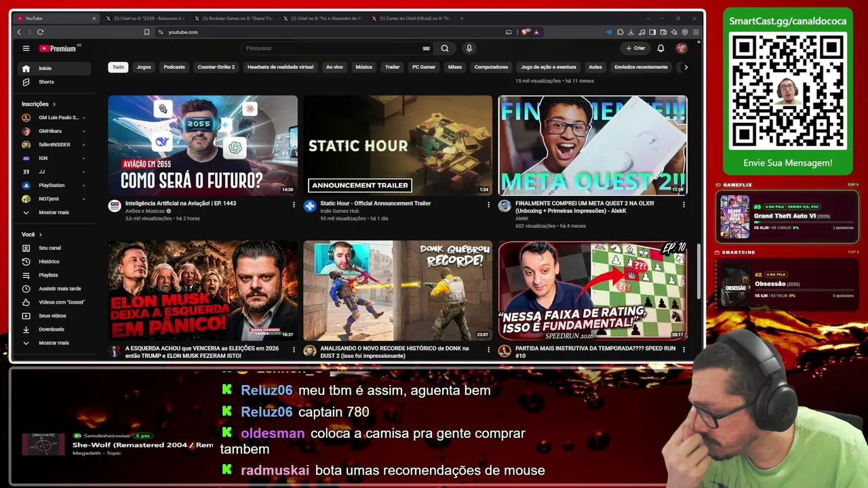Show more subscriptions with Mostrar mais below NOTjemi

(54, 212)
